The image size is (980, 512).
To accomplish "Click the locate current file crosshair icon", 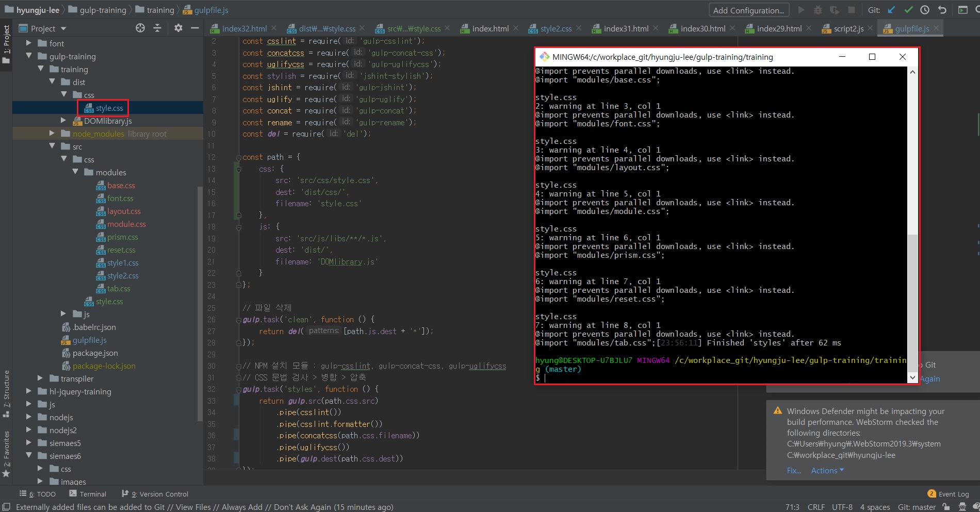I will (x=140, y=28).
